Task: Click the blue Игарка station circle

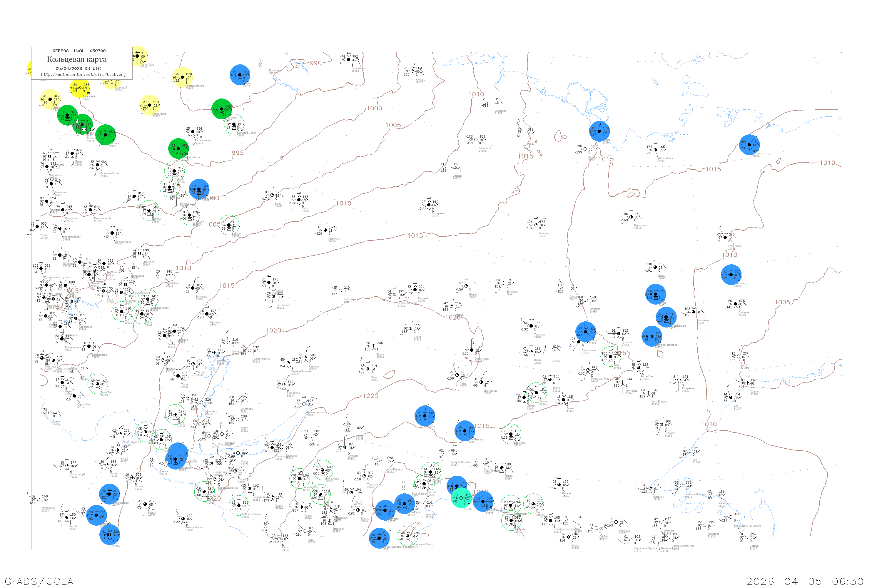Action: pyautogui.click(x=240, y=75)
